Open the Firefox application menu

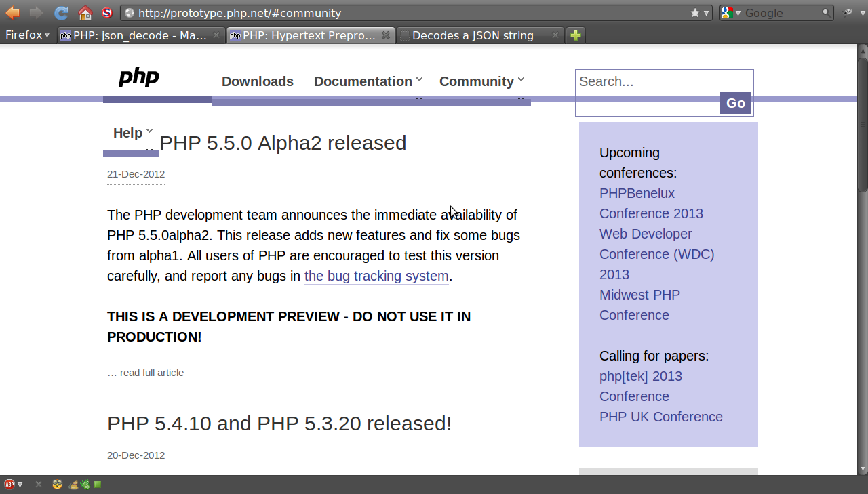click(27, 35)
